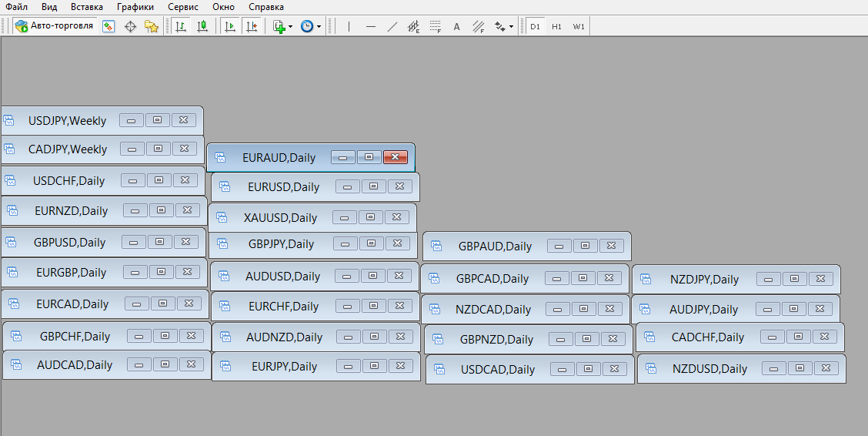This screenshot has height=436, width=868.
Task: Open the Справка menu
Action: 266,7
